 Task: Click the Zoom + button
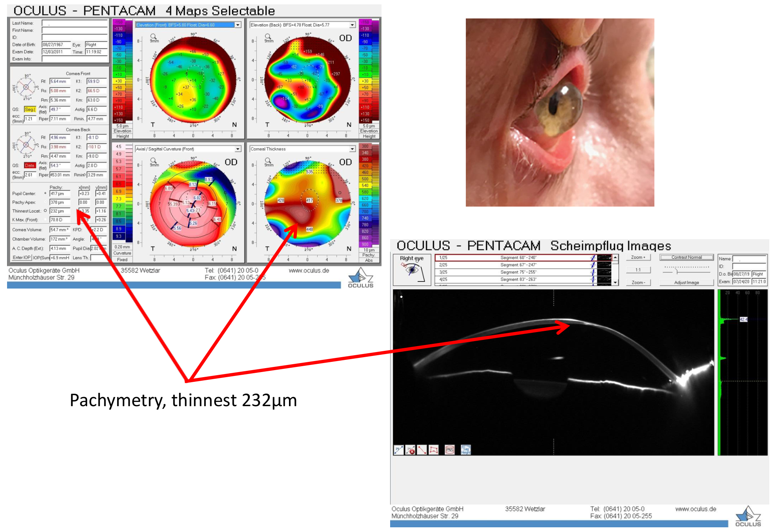point(638,258)
